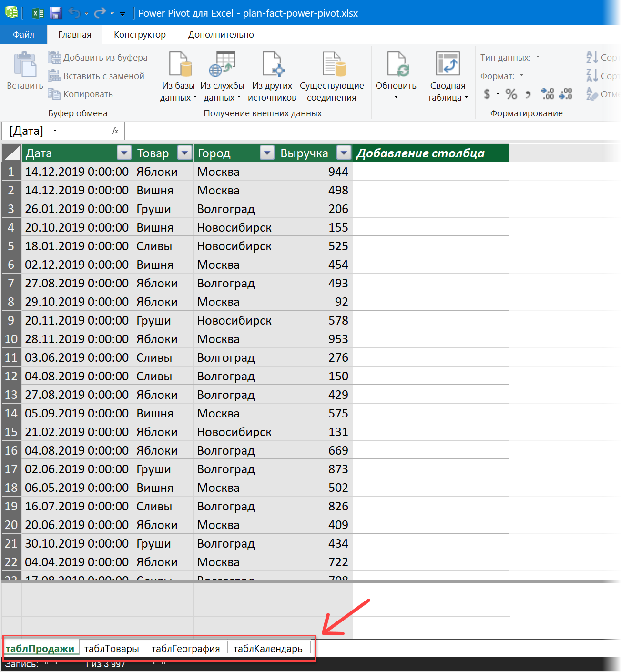Screen dimensions: 621x672
Task: Click Копировать in clipboard group
Action: (x=80, y=94)
